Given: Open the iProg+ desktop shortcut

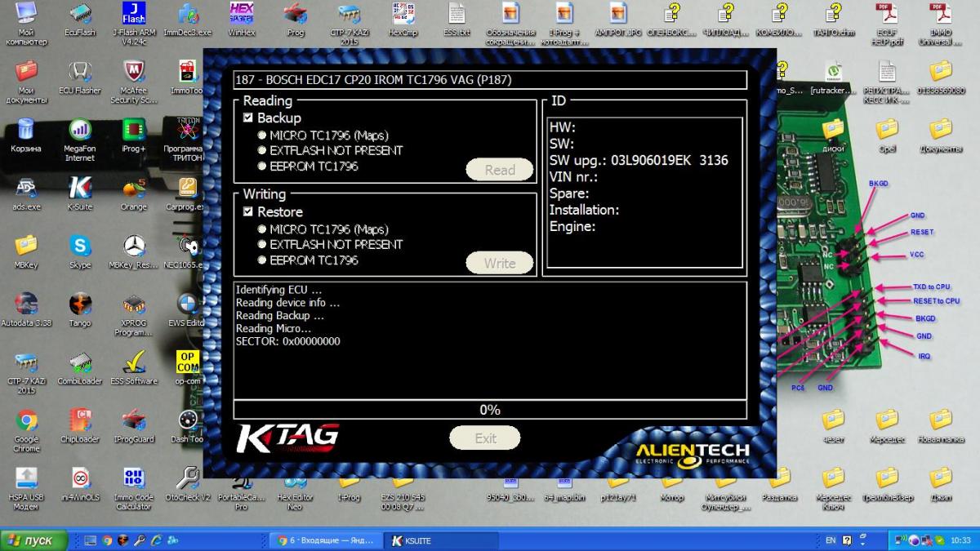Looking at the screenshot, I should click(134, 135).
